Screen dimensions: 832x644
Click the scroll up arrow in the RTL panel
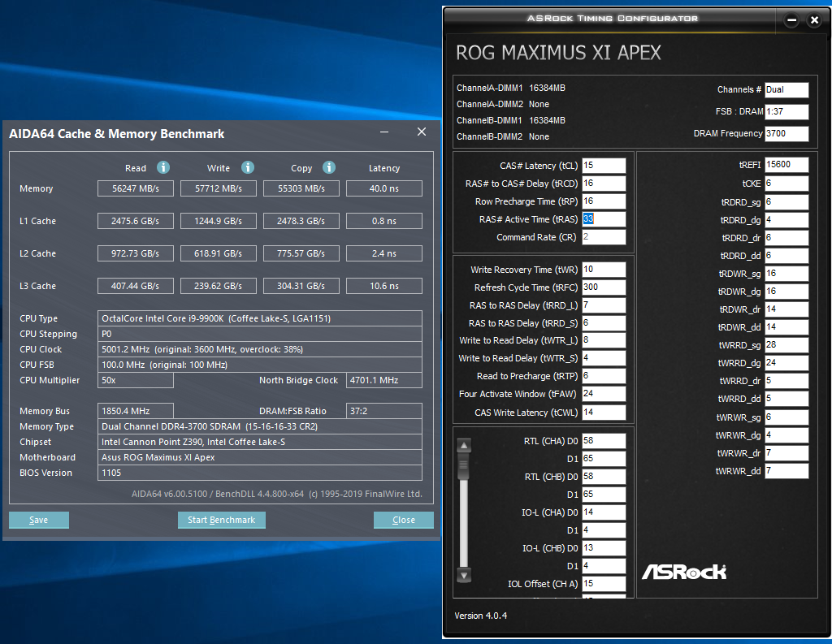(464, 446)
